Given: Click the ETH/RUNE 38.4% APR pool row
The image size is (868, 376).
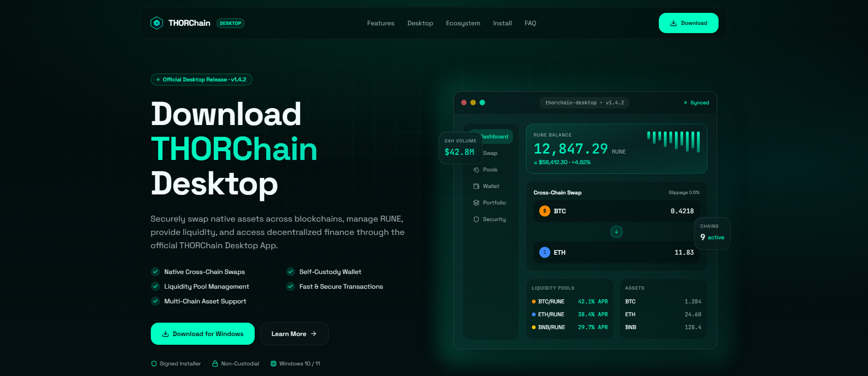Looking at the screenshot, I should [570, 314].
